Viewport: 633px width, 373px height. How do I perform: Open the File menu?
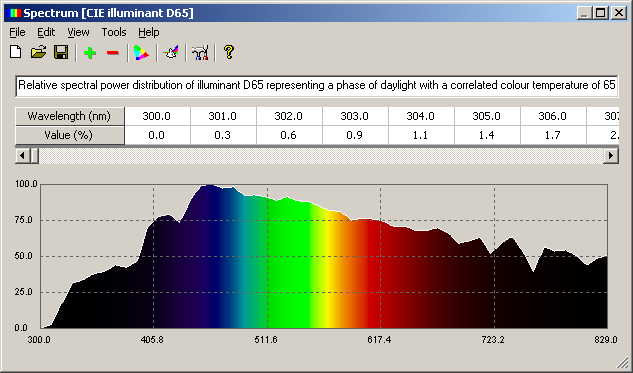coord(17,32)
